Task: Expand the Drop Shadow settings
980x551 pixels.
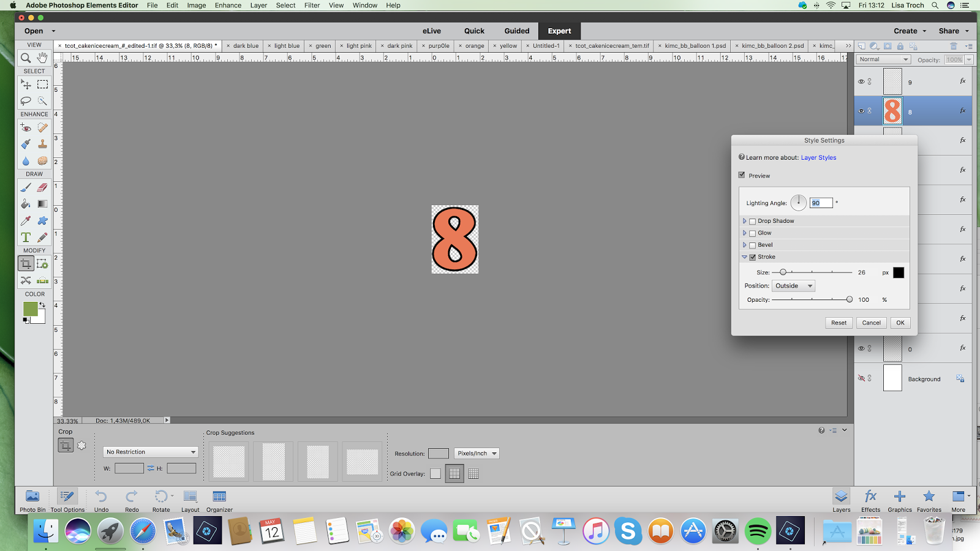Action: 745,221
